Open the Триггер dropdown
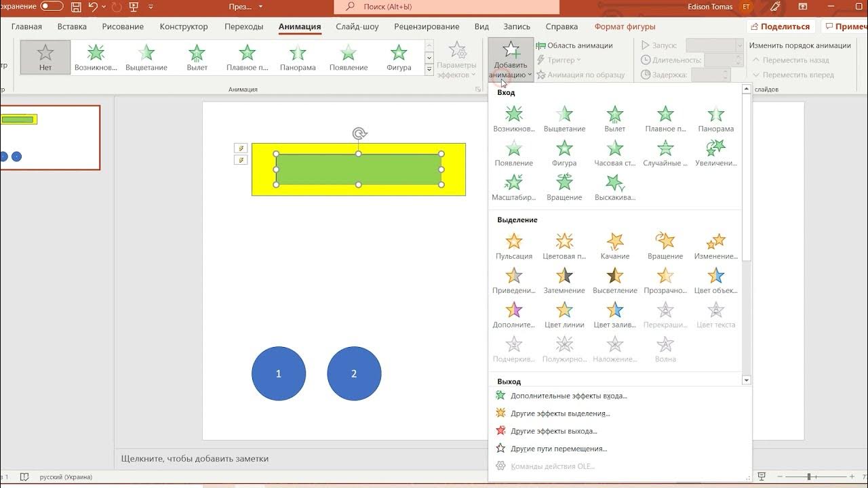868x488 pixels. coord(560,60)
